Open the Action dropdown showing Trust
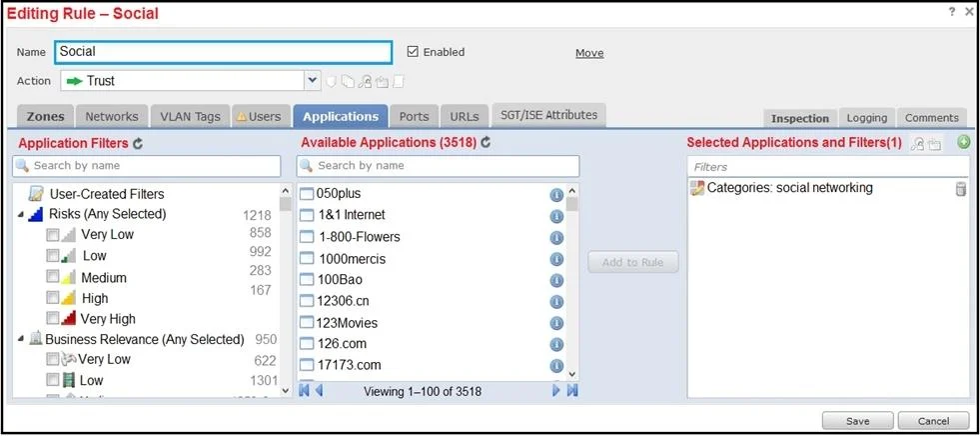Viewport: 980px width, 436px height. click(x=312, y=81)
